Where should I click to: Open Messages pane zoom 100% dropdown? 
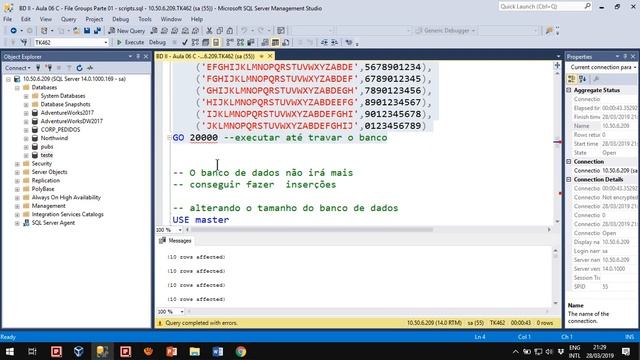[x=182, y=312]
